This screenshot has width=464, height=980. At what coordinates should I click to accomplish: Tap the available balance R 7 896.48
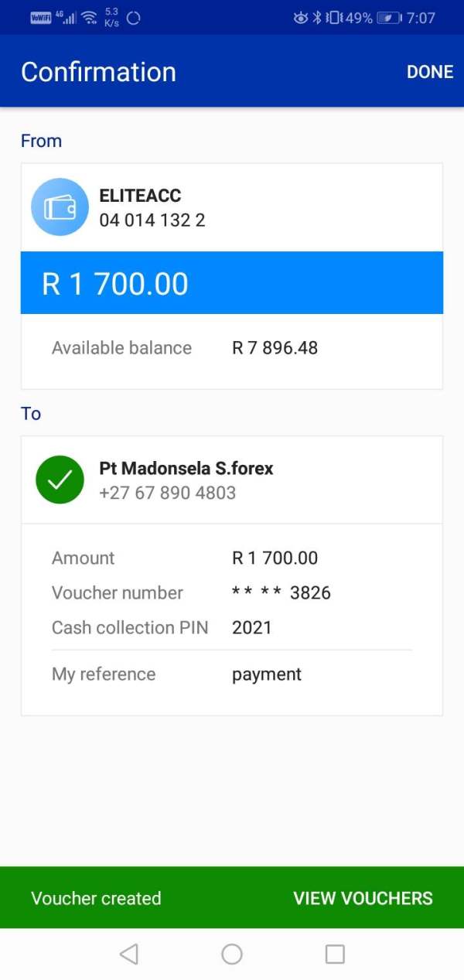tap(275, 348)
